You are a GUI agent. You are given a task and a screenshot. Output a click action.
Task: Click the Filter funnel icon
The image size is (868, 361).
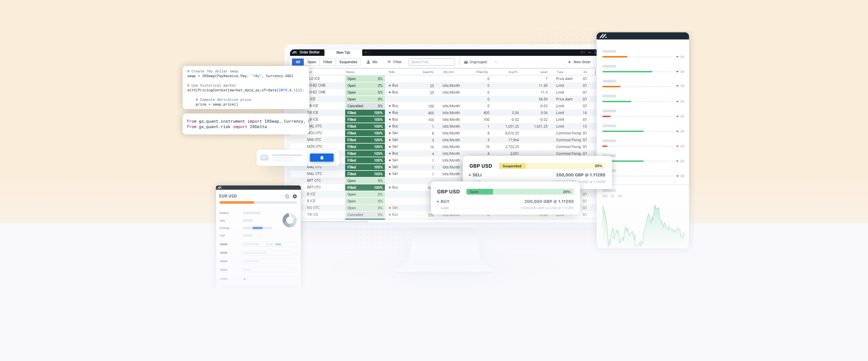(x=389, y=62)
